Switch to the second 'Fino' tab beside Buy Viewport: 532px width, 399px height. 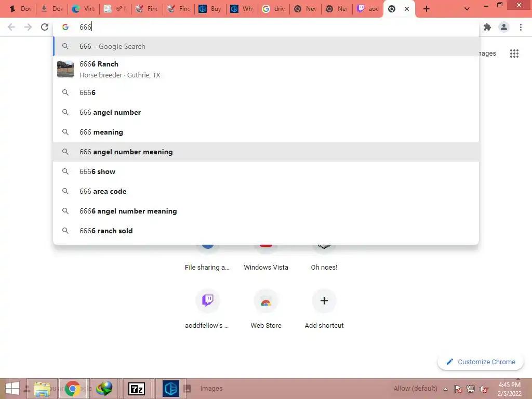(179, 9)
